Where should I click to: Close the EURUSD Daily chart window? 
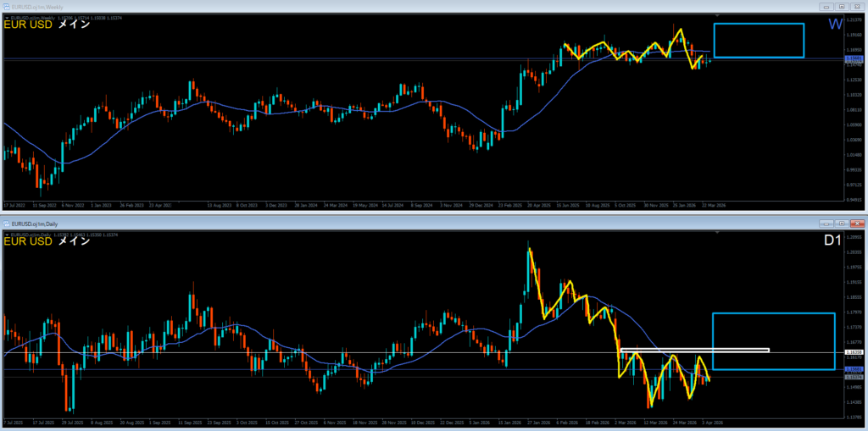click(858, 224)
